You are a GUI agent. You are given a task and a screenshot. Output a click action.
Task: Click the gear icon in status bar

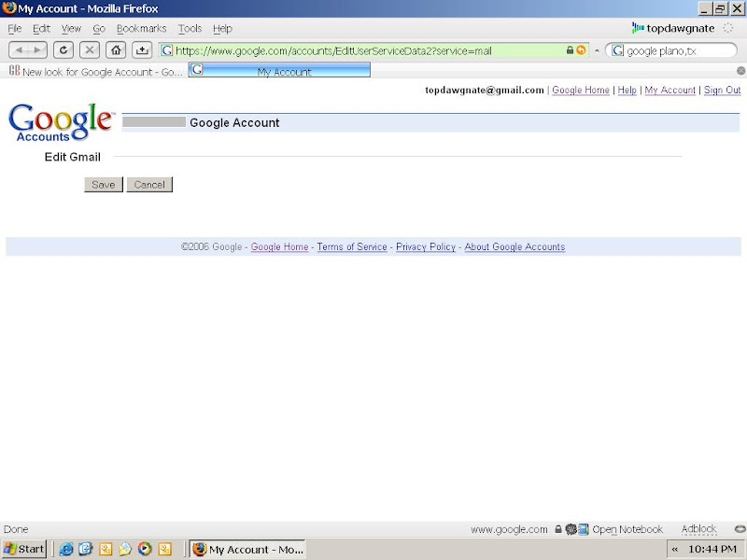click(x=571, y=529)
